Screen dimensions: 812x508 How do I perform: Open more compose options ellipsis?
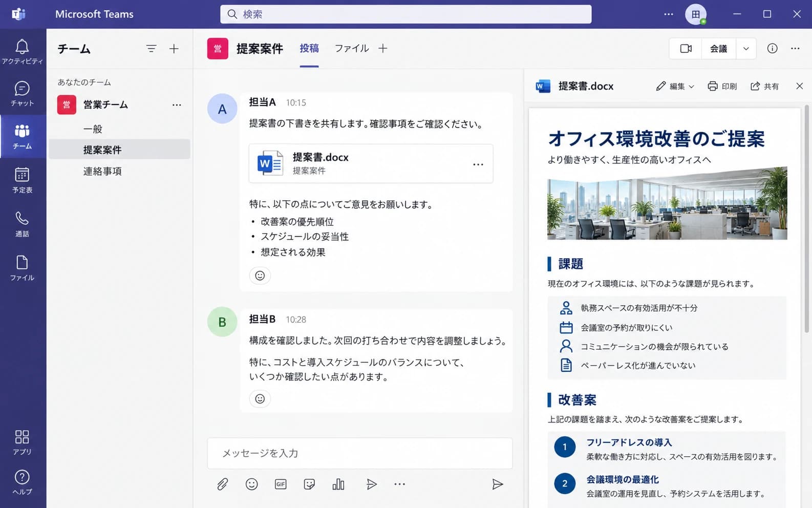coord(400,484)
